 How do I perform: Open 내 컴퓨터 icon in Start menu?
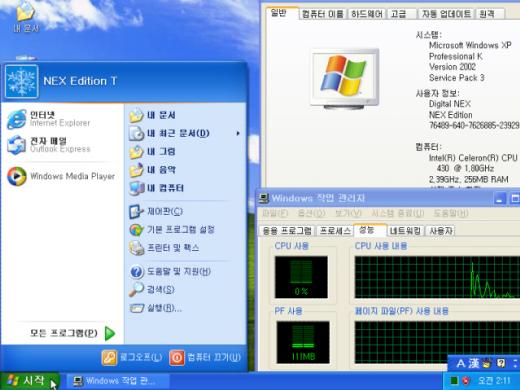coord(136,188)
